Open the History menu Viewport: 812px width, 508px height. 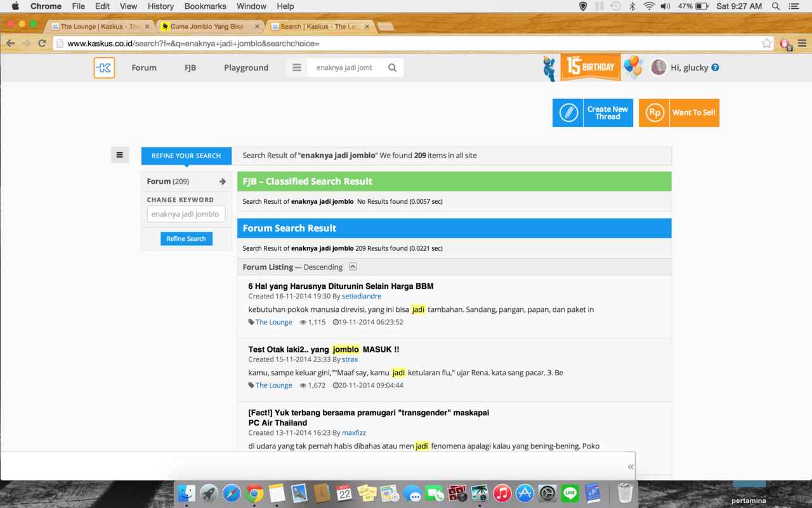[x=160, y=6]
